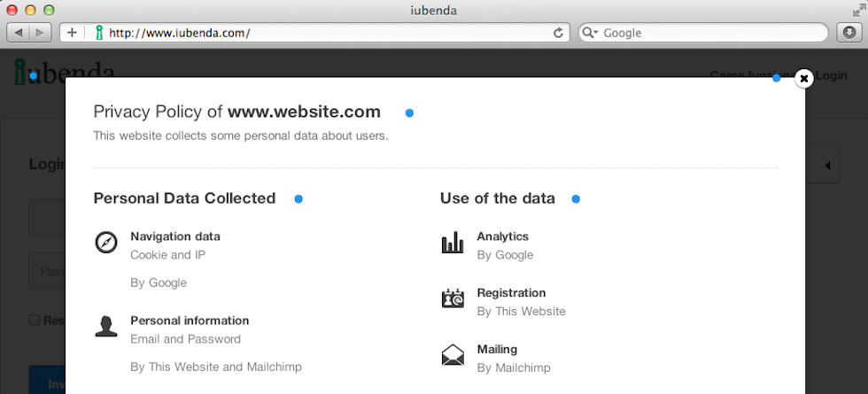Go forward to the next page

[40, 33]
